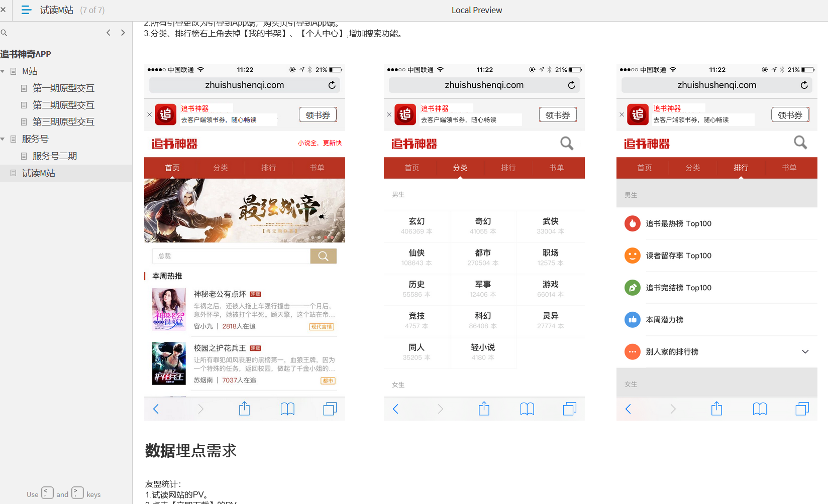The image size is (828, 504).
Task: Click the 追书神器 logo in third mockup
Action: coord(647,144)
